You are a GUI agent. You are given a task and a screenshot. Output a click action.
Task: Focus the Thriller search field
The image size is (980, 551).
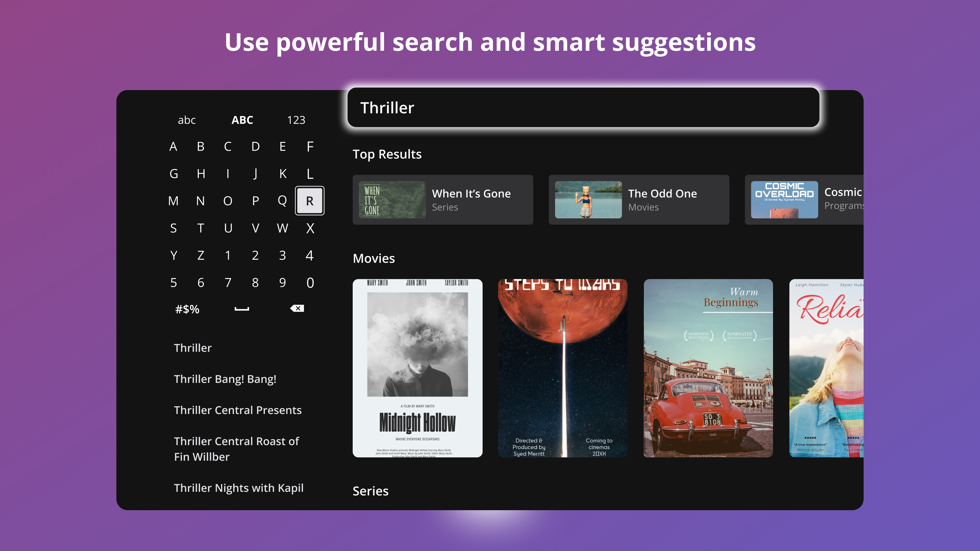point(583,108)
